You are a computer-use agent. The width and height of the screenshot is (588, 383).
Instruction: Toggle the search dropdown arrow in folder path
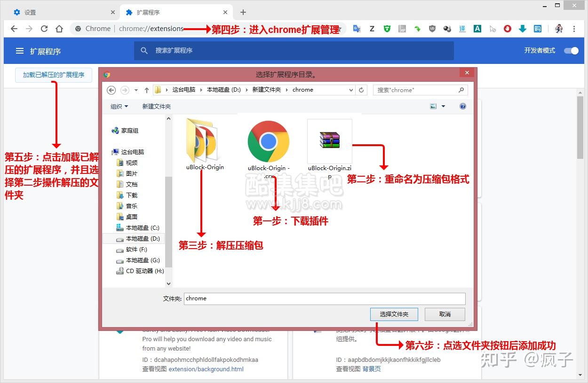pyautogui.click(x=351, y=89)
